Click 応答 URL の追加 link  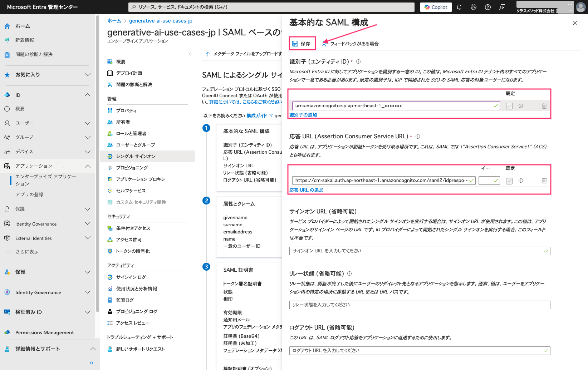(306, 190)
